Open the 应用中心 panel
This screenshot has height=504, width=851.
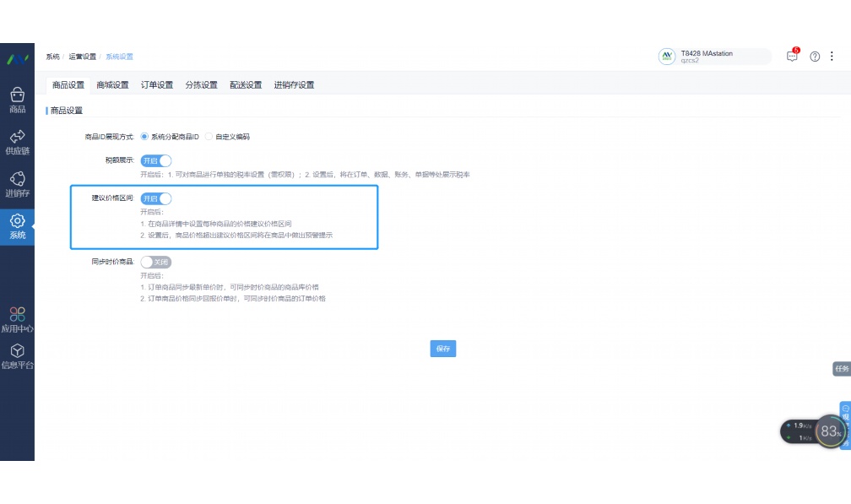[x=17, y=318]
